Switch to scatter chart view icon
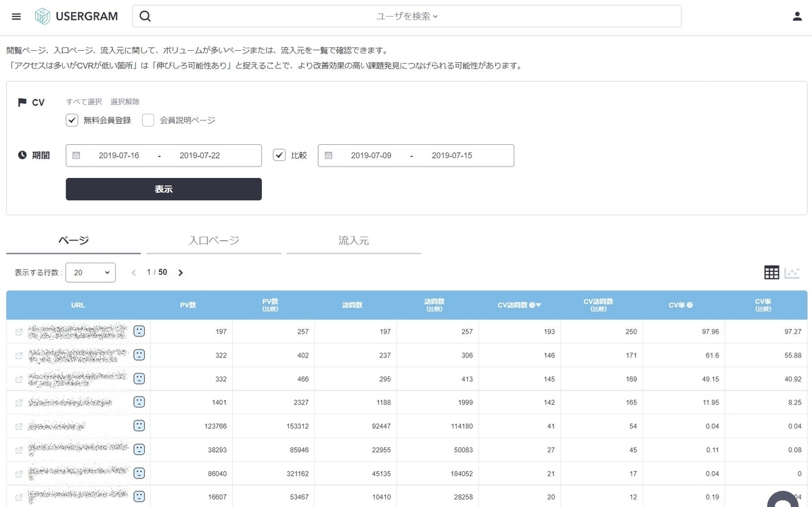 [792, 273]
